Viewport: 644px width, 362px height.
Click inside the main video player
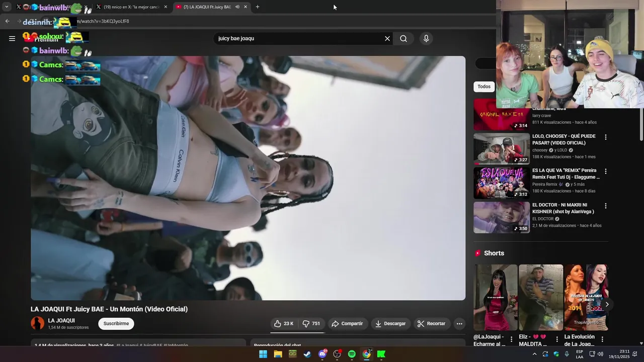pyautogui.click(x=248, y=178)
